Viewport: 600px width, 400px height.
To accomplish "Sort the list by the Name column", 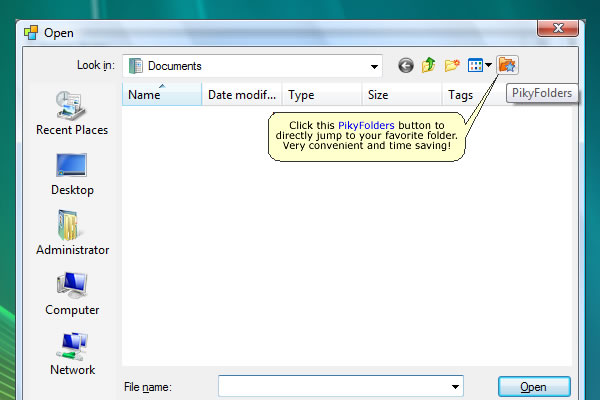I will [x=162, y=94].
